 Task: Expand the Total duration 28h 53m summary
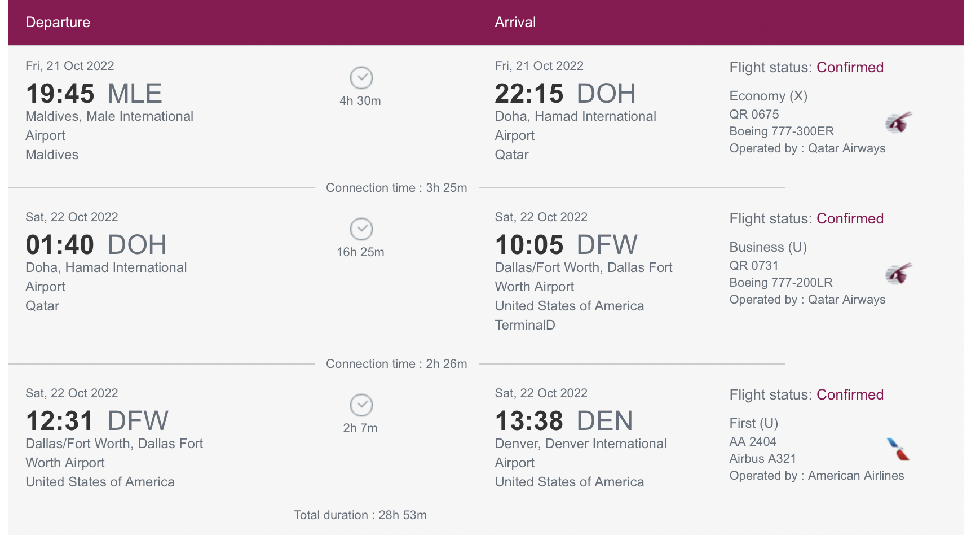360,515
